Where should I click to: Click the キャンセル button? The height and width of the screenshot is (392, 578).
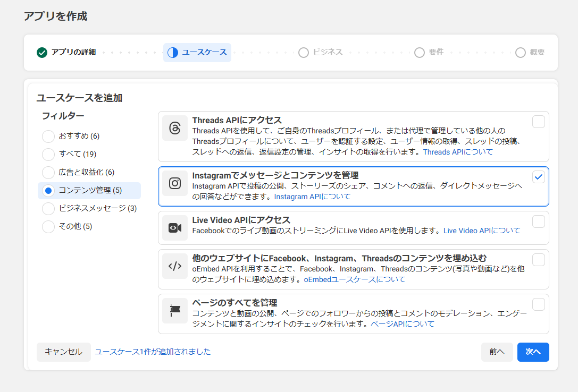(63, 352)
